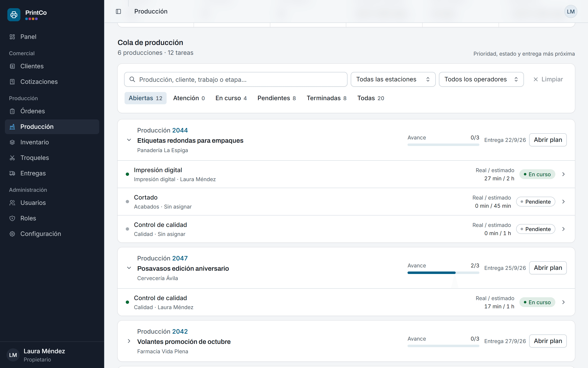Open Control de calidad arrow in Producción 2044
The image size is (588, 368).
pyautogui.click(x=563, y=229)
